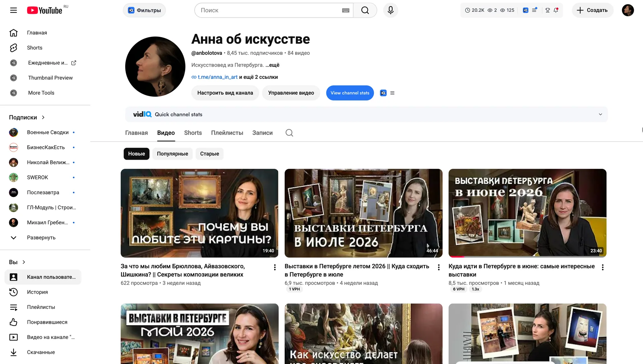Viewport: 643px width, 364px height.
Task: Open Почему вы любите эти картины thumbnail
Action: (200, 213)
